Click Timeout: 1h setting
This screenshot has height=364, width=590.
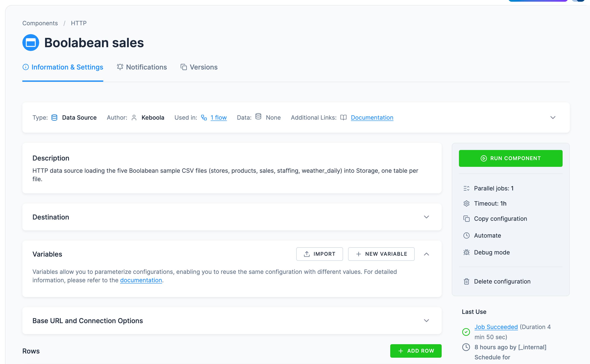490,203
